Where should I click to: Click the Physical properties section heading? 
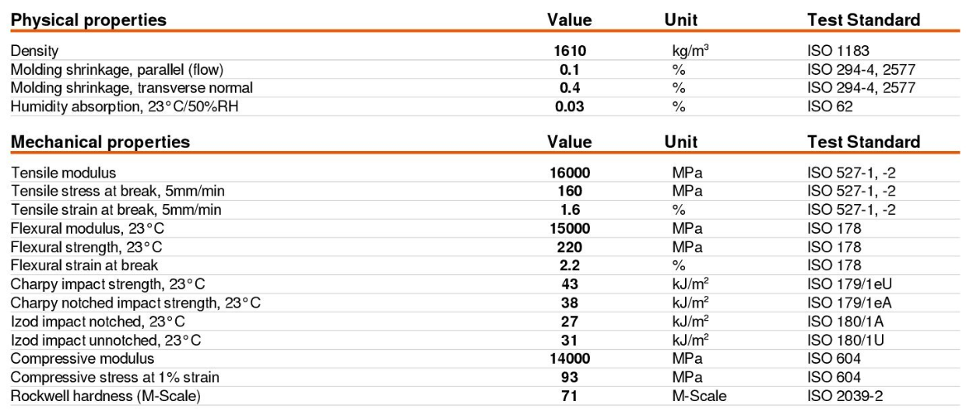89,19
